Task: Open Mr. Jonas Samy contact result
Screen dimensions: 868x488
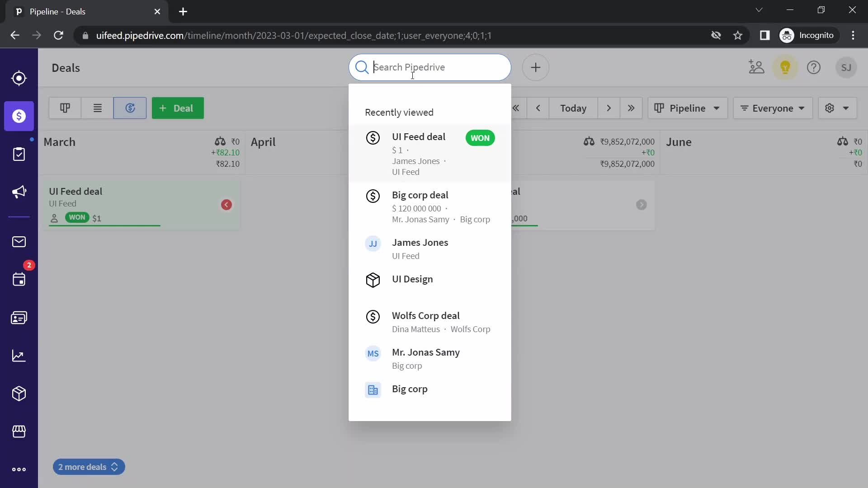Action: point(429,359)
